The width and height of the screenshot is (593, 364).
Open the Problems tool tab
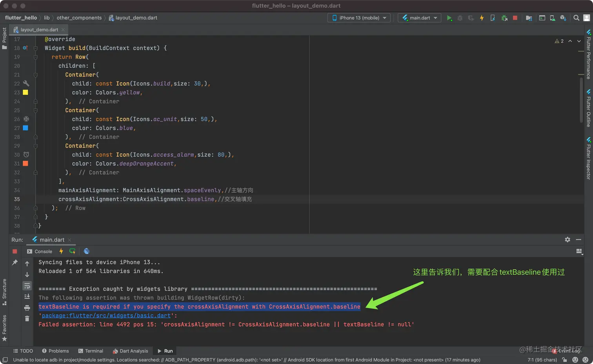[x=55, y=351]
